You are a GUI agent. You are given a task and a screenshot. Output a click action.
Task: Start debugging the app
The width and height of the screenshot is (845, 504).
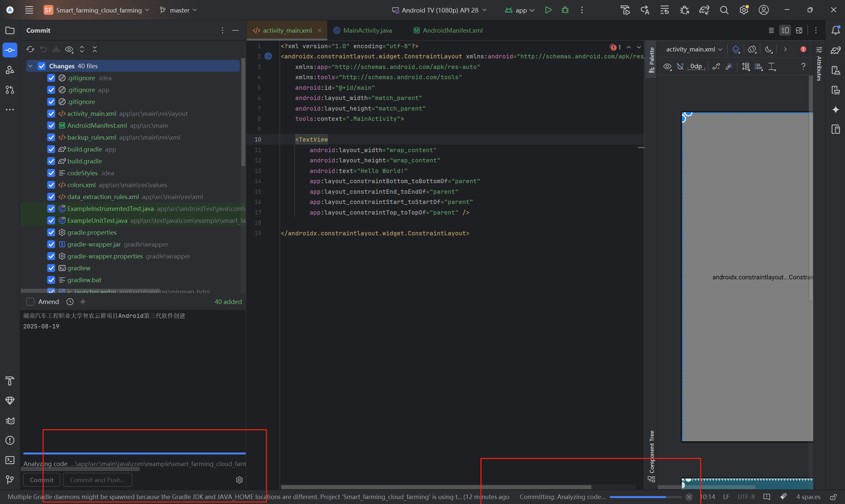(x=564, y=10)
